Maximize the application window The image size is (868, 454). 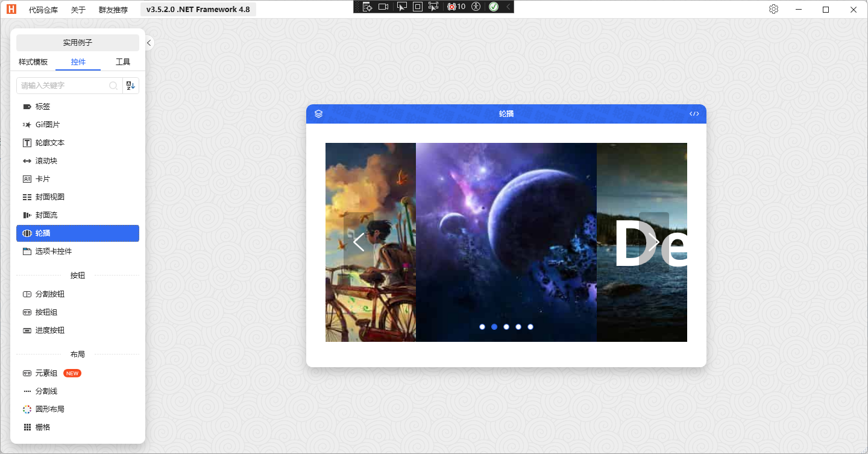(x=826, y=9)
